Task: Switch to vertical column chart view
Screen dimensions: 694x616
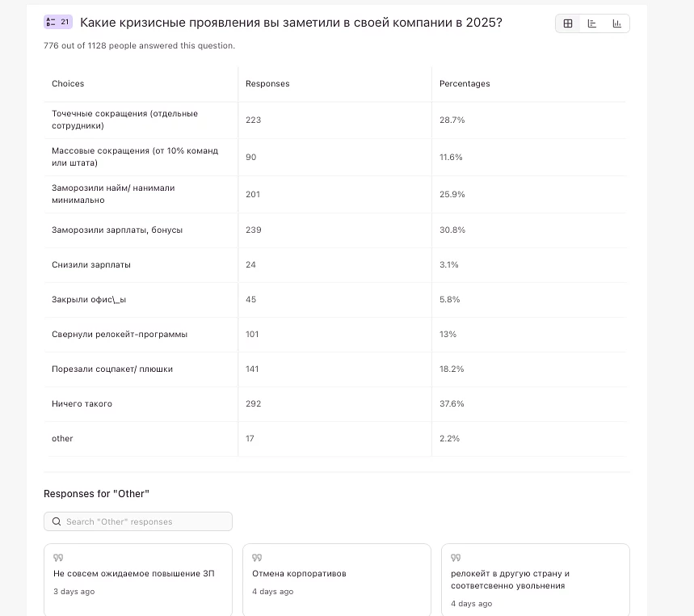Action: [617, 23]
